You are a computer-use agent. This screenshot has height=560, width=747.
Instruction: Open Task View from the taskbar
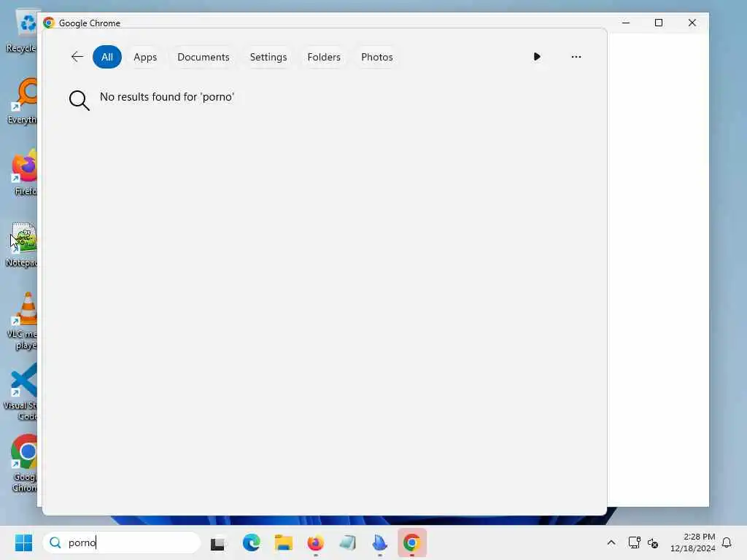click(217, 542)
